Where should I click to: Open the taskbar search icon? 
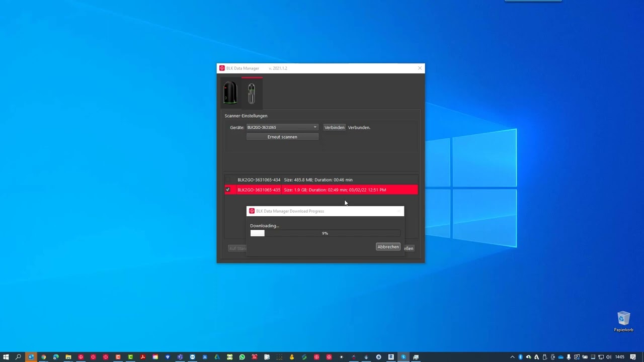tap(18, 357)
